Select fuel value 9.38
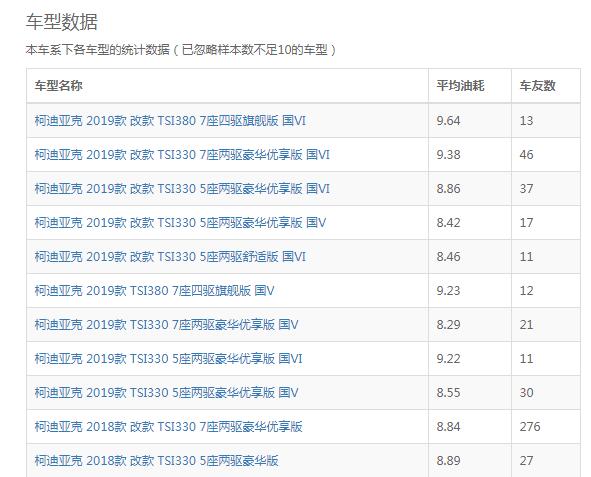The width and height of the screenshot is (591, 477). (448, 154)
